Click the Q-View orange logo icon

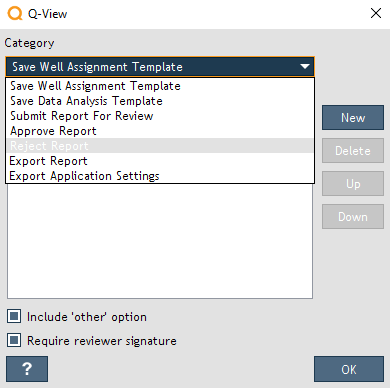[15, 14]
